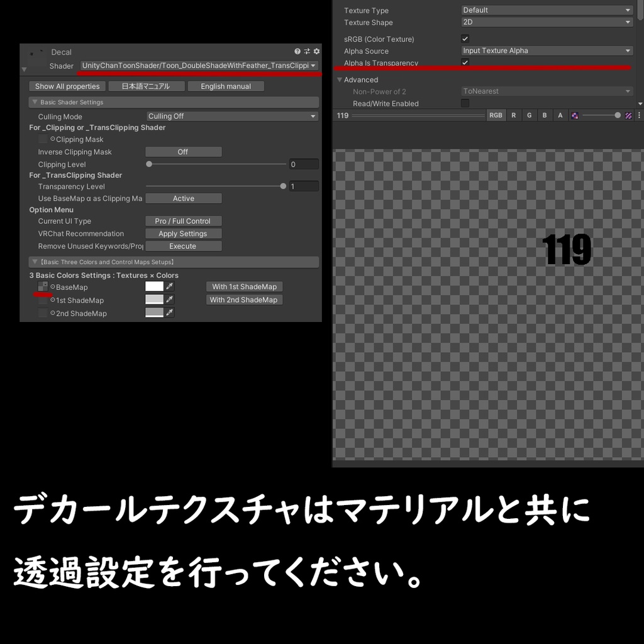The width and height of the screenshot is (644, 644).
Task: Toggle sRGB (Color Texture) checkbox
Action: click(x=465, y=39)
